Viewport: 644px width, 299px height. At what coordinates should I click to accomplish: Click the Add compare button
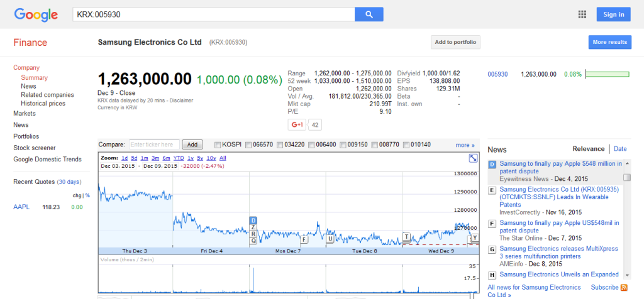tap(192, 144)
